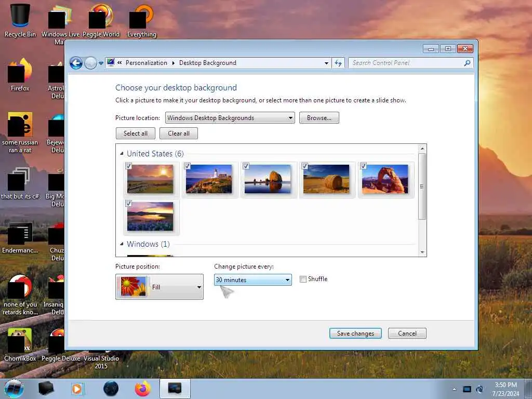532x399 pixels.
Task: Uncheck the purple flower lake wallpaper checkbox
Action: coord(128,203)
